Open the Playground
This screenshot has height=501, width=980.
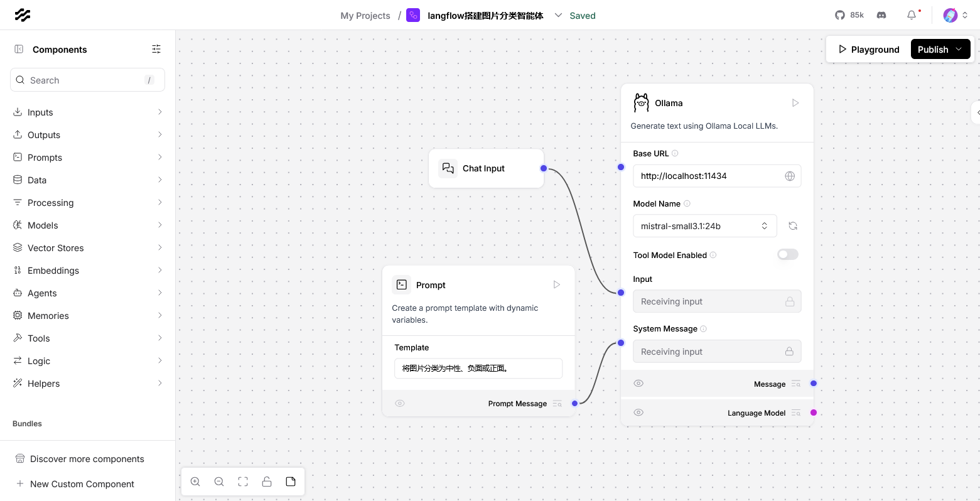(869, 49)
